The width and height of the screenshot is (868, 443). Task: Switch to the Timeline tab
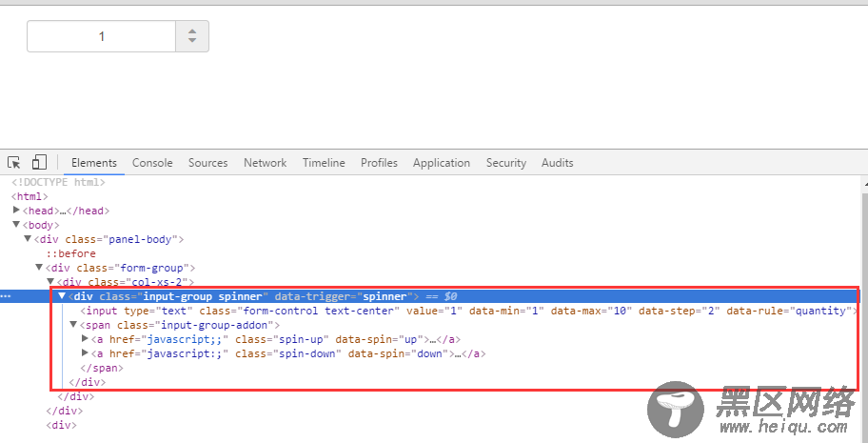click(324, 163)
